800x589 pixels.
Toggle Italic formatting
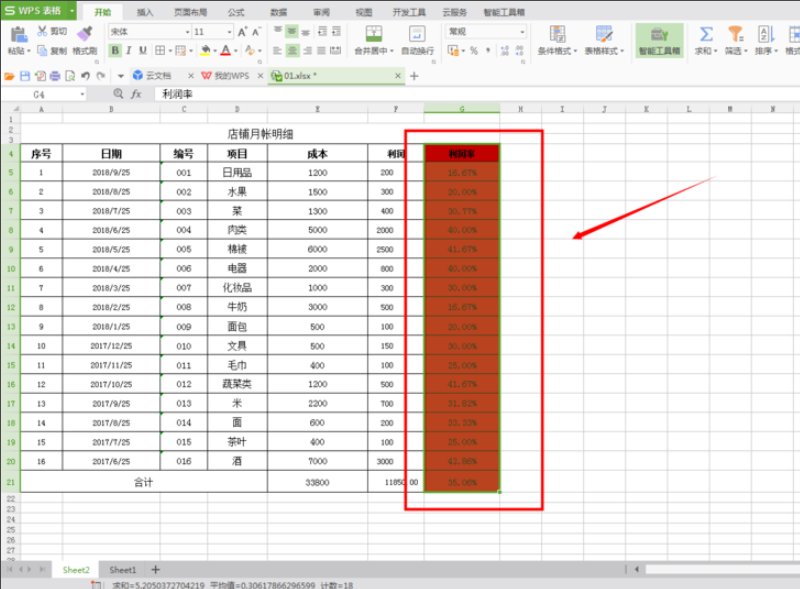pos(128,50)
